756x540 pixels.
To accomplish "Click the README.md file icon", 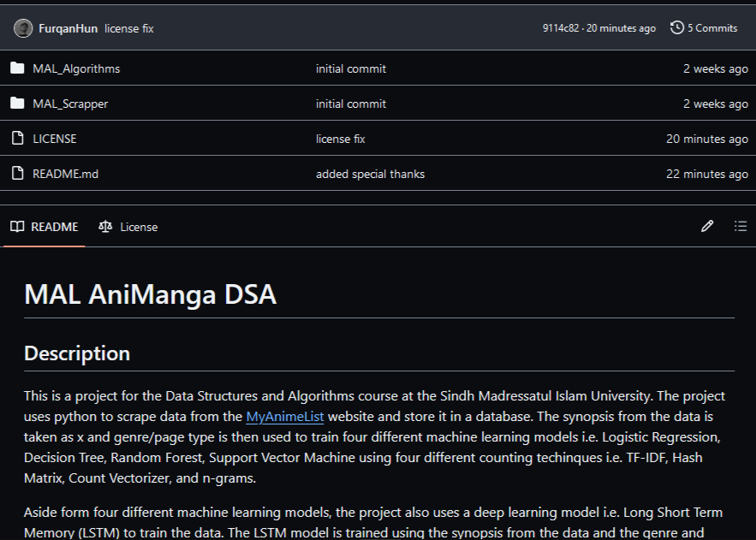I will [17, 173].
